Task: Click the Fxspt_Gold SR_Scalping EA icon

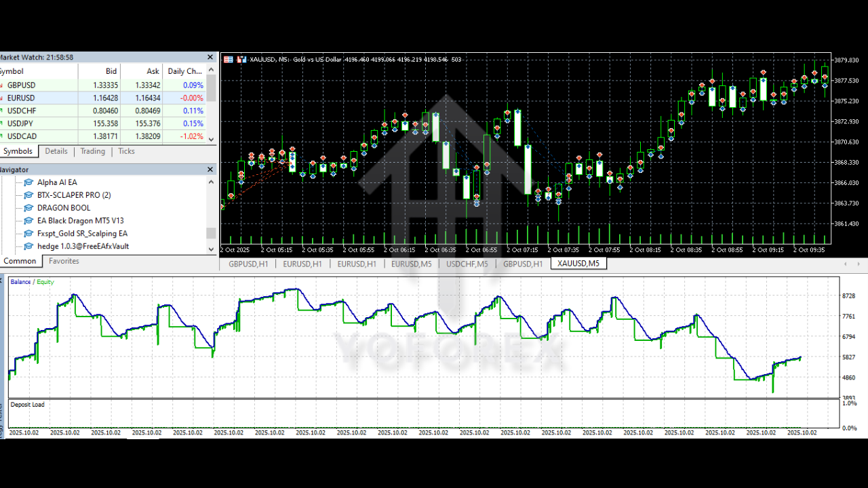Action: [28, 234]
